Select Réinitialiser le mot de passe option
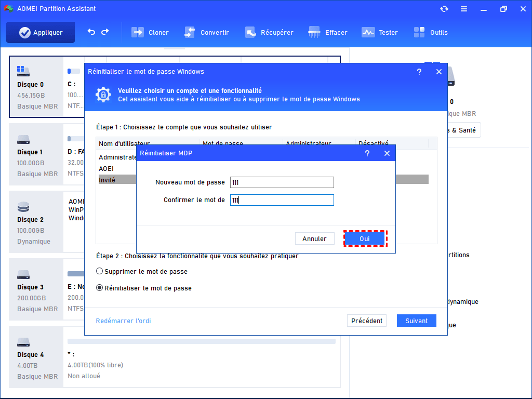 tap(100, 288)
